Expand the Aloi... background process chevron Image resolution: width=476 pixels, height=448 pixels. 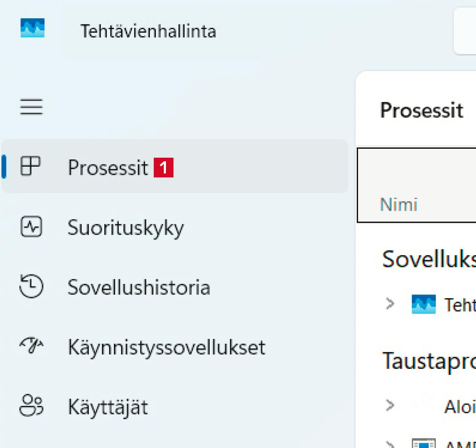(390, 405)
